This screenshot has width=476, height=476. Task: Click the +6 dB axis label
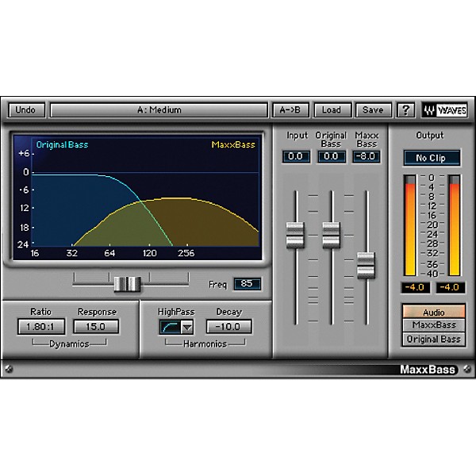pyautogui.click(x=24, y=154)
